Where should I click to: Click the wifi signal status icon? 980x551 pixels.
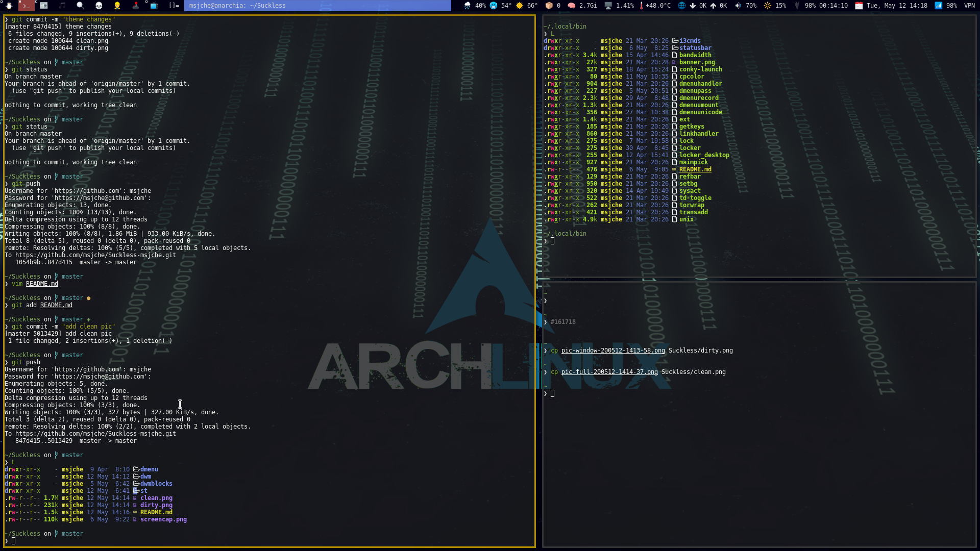pyautogui.click(x=938, y=6)
